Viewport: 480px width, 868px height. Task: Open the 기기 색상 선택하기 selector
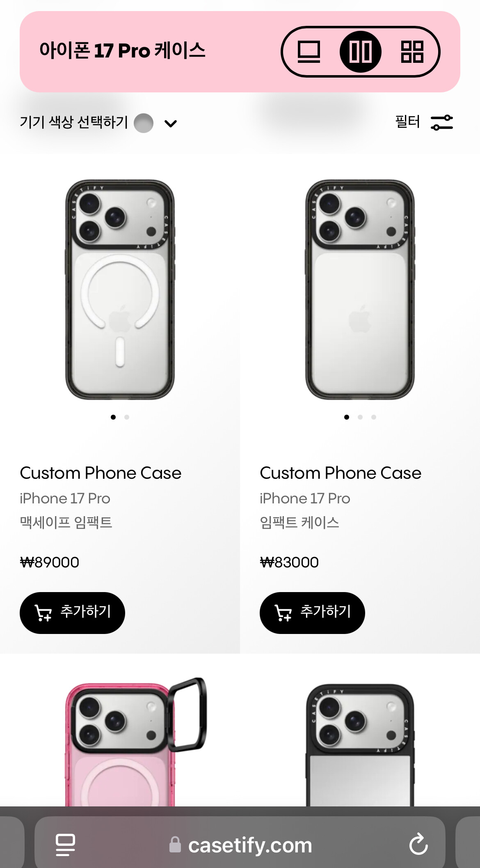point(74,122)
